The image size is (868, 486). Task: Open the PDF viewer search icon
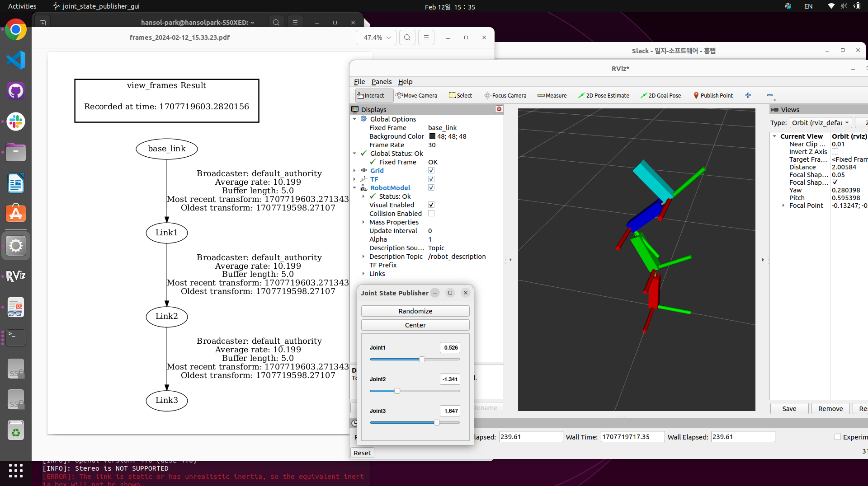(x=407, y=37)
